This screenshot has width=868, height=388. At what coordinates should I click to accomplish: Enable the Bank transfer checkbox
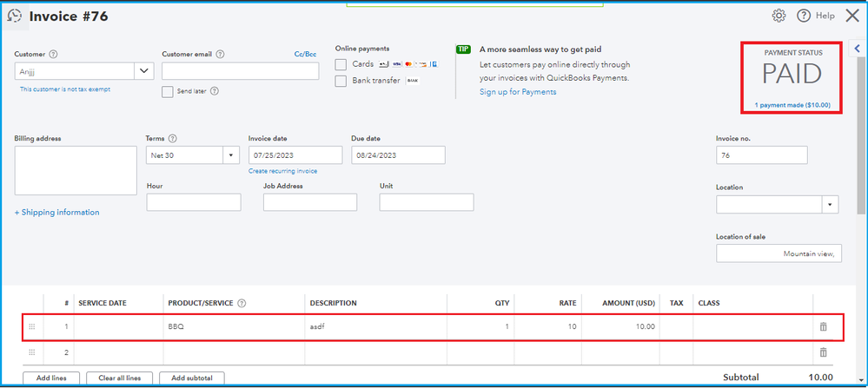coord(341,82)
